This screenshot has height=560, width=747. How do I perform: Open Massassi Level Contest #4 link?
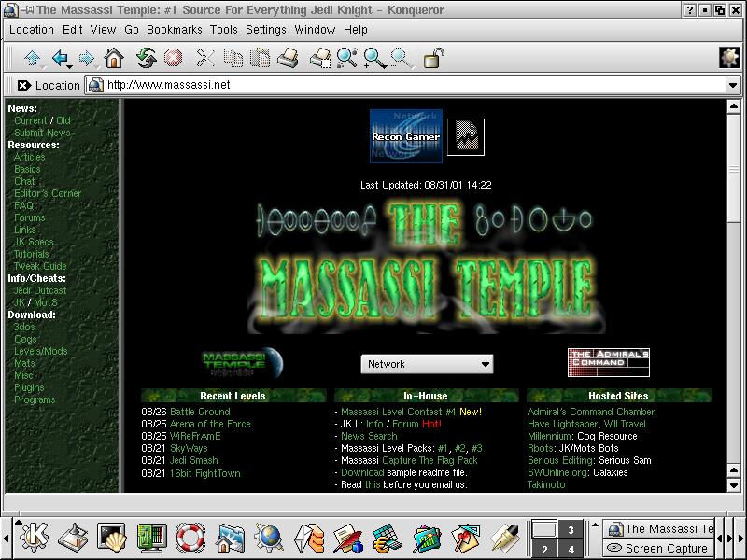click(x=399, y=412)
